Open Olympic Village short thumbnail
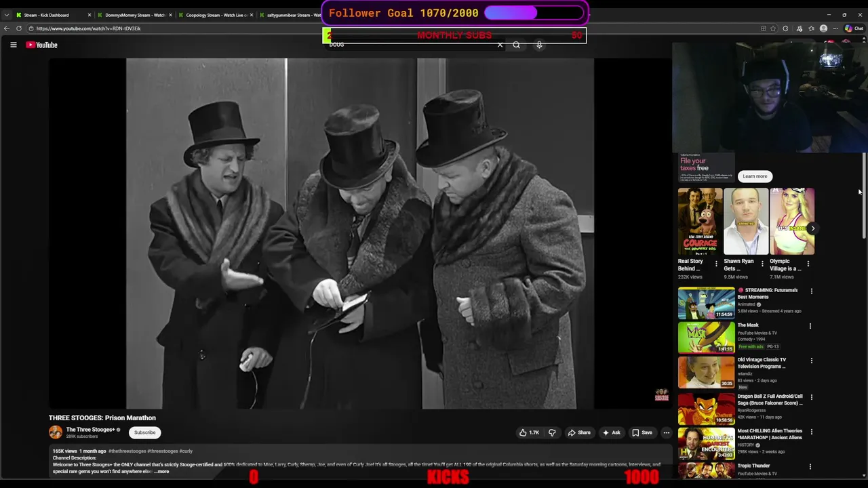The height and width of the screenshot is (488, 868). (x=791, y=221)
